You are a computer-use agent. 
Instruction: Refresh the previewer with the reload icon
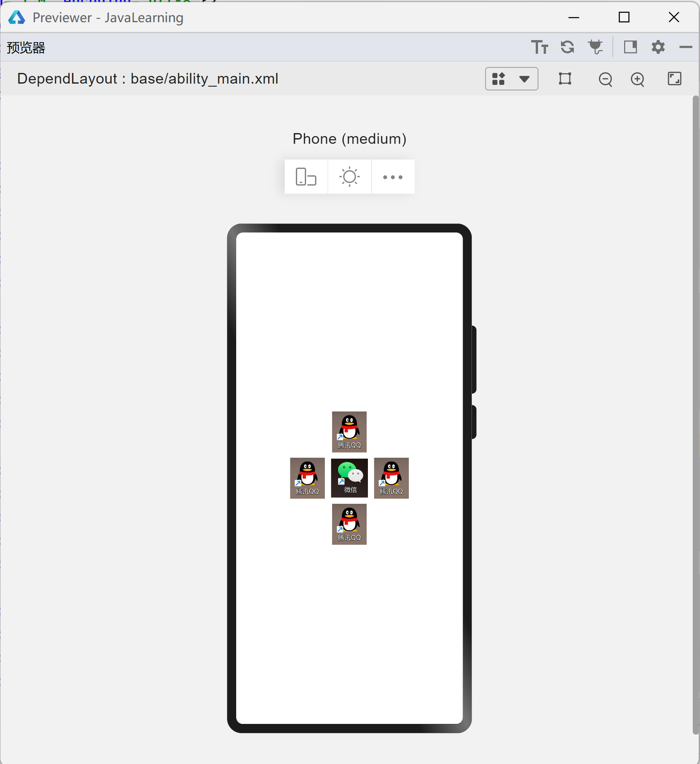(567, 47)
